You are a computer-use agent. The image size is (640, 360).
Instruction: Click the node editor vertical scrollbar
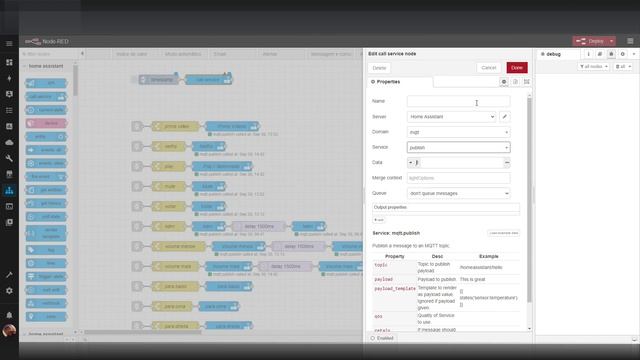(x=529, y=200)
